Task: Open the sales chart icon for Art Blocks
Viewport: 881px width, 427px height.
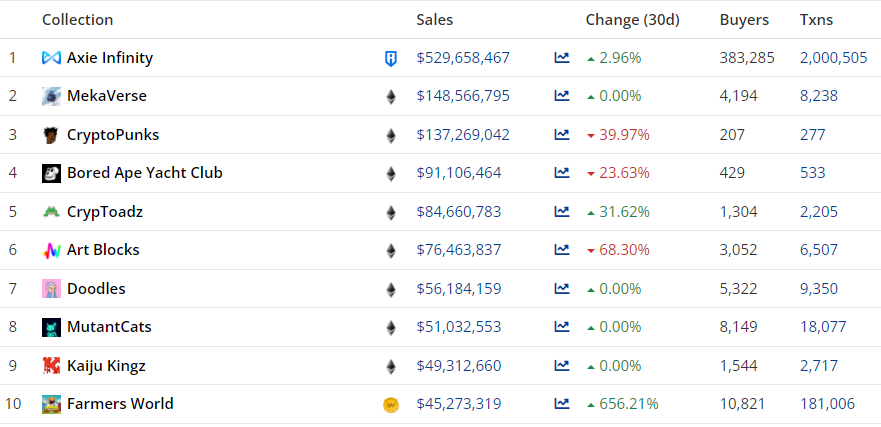Action: pyautogui.click(x=562, y=250)
